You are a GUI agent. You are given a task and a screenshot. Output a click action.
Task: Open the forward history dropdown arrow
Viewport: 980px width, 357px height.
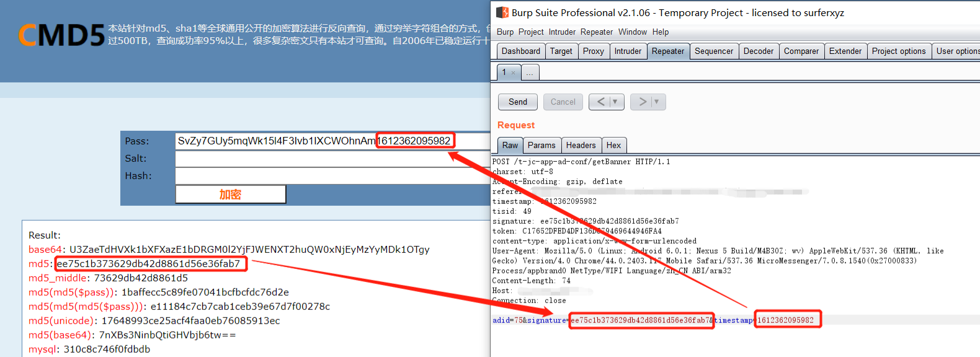click(x=657, y=102)
